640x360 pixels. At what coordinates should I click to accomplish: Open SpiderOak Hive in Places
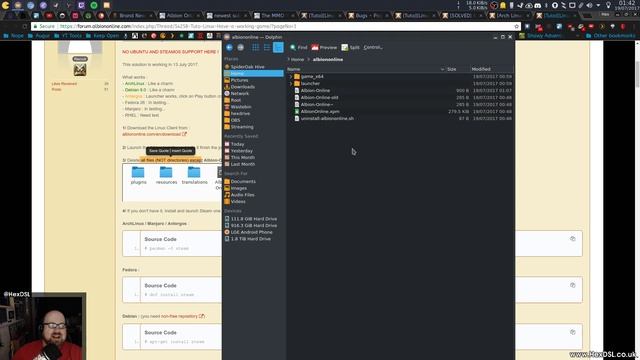tap(253, 67)
